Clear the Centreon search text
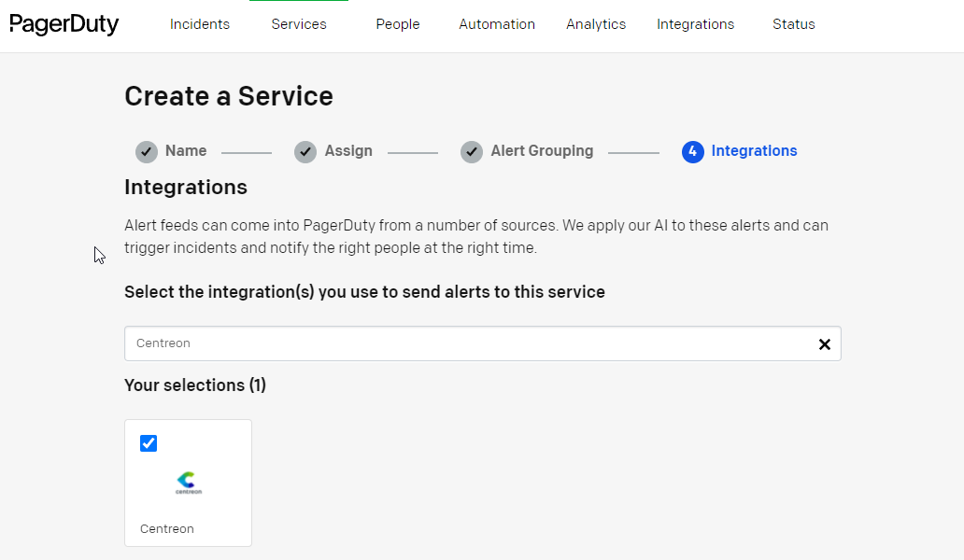 pos(825,343)
